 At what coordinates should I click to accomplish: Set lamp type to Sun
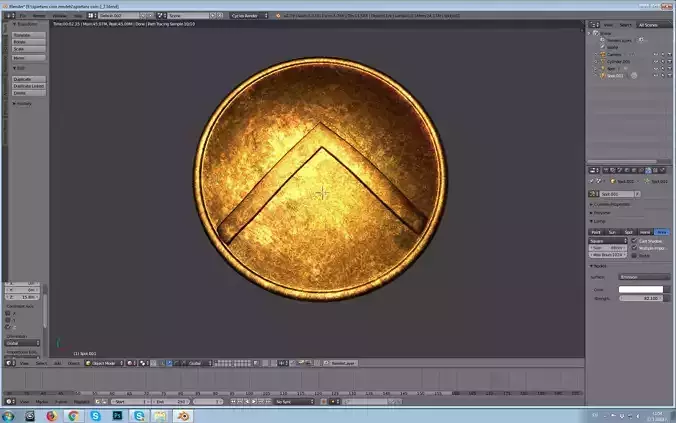[612, 232]
